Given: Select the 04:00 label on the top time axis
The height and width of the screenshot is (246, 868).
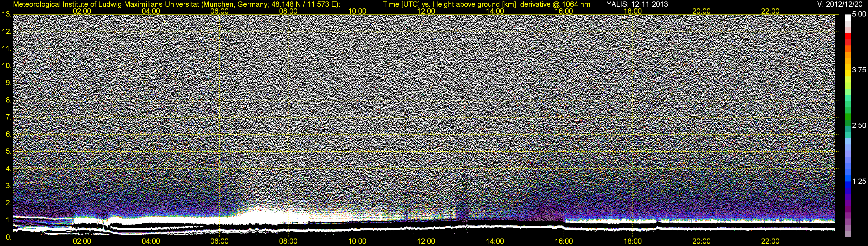Looking at the screenshot, I should 151,11.
